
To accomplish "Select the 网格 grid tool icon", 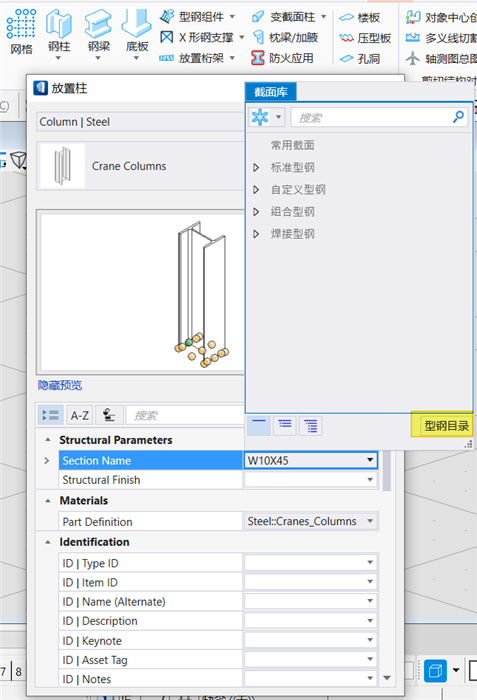I will [21, 24].
